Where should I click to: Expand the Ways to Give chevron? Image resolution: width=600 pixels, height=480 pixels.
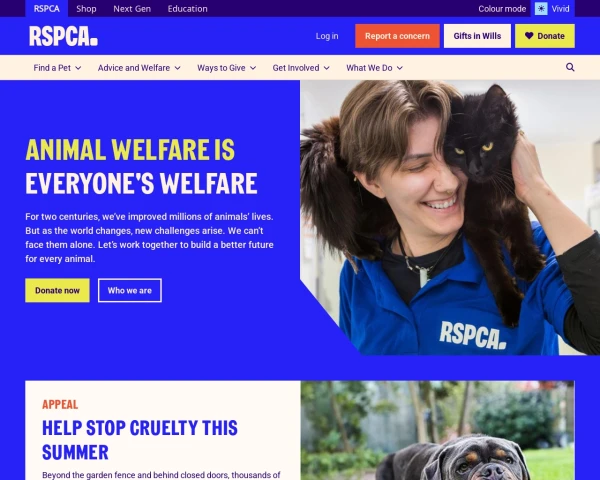(x=253, y=68)
